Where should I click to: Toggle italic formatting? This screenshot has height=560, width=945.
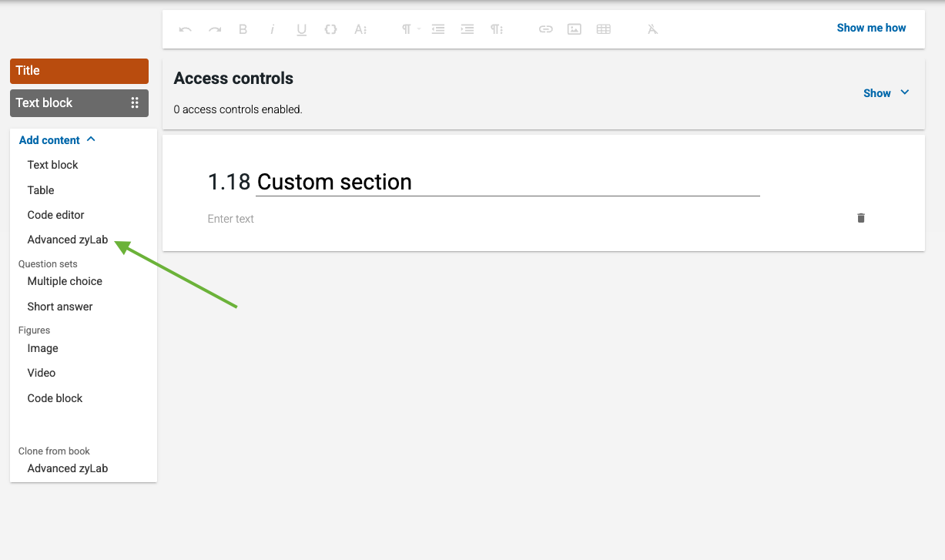[x=272, y=29]
